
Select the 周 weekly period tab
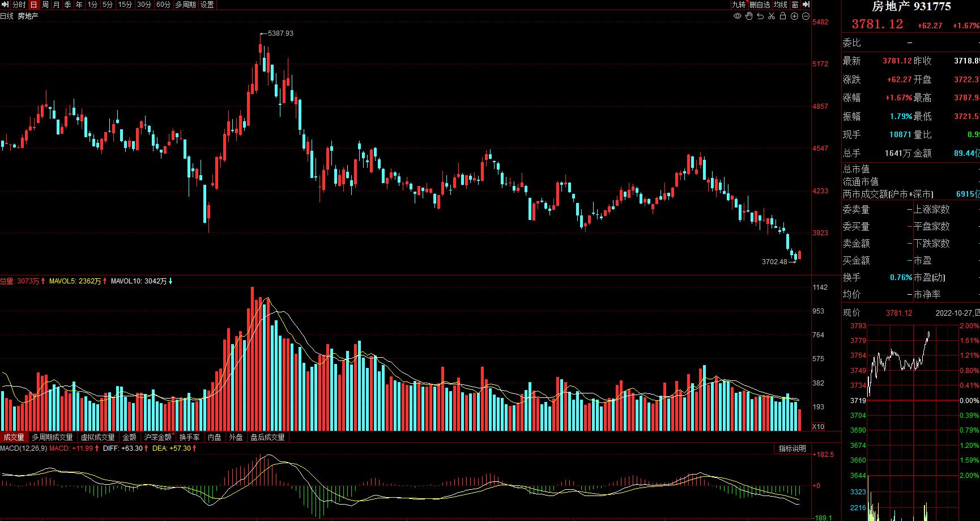[x=45, y=5]
